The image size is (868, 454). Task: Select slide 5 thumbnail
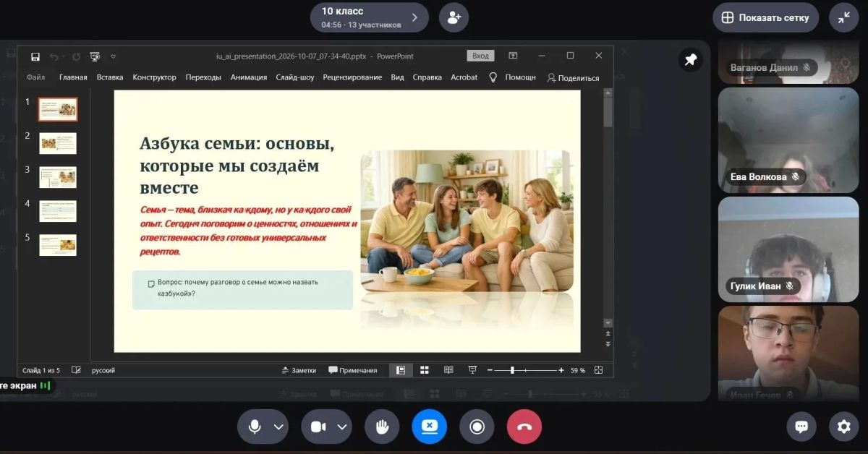[58, 245]
